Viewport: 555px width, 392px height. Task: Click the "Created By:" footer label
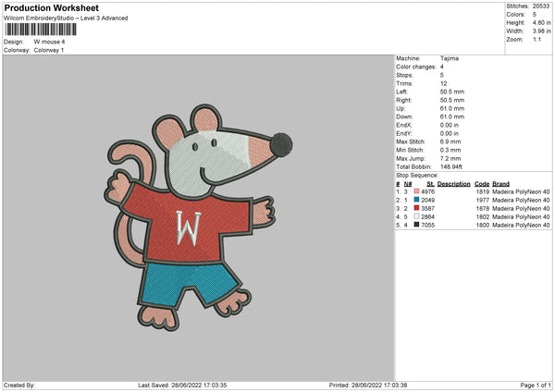click(19, 385)
